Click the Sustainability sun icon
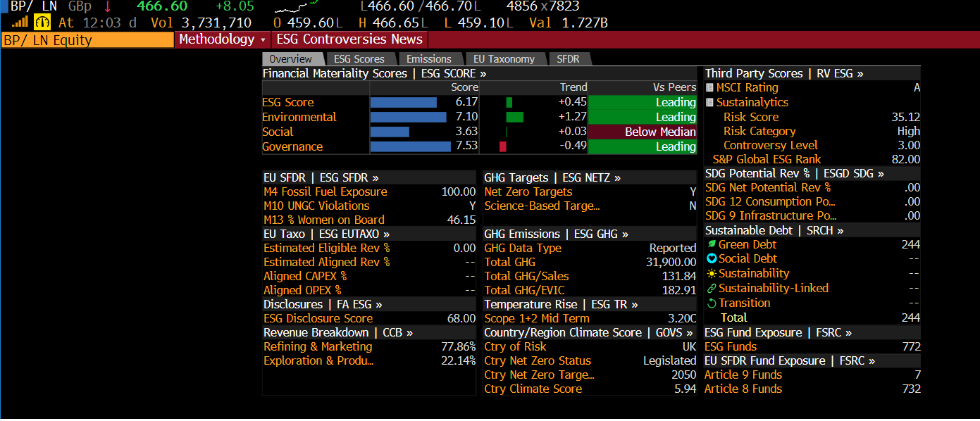Viewport: 980px width, 421px height. [x=711, y=273]
